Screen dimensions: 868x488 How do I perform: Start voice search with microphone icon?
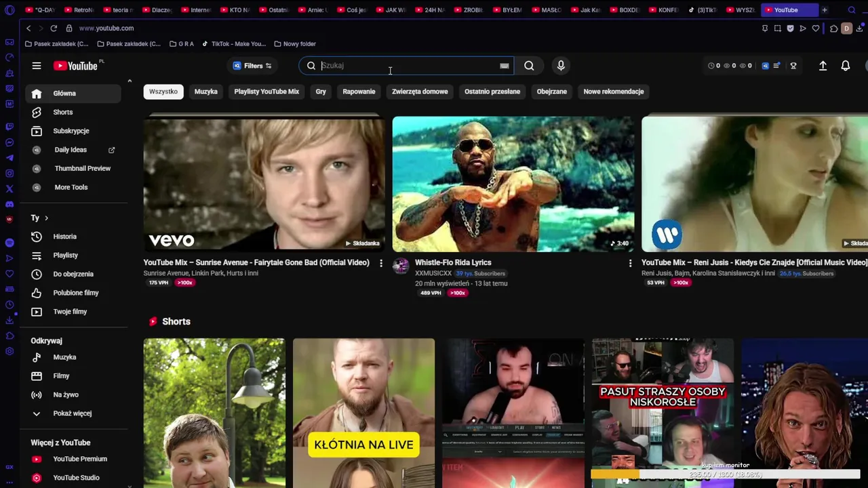[x=561, y=66]
